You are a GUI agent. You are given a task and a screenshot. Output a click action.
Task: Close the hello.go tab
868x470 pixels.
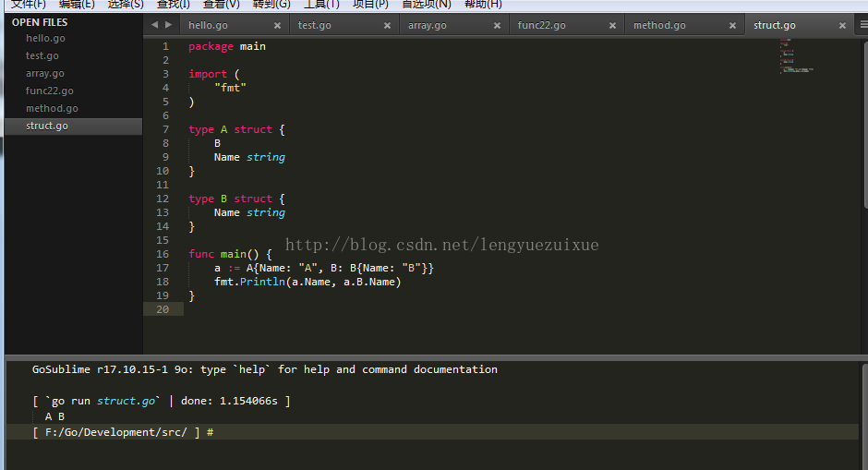pos(277,26)
